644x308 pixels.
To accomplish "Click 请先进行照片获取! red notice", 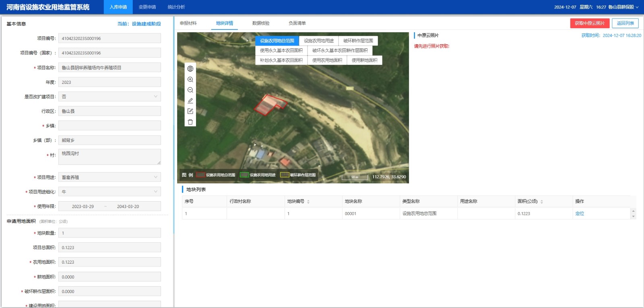I will pos(431,46).
